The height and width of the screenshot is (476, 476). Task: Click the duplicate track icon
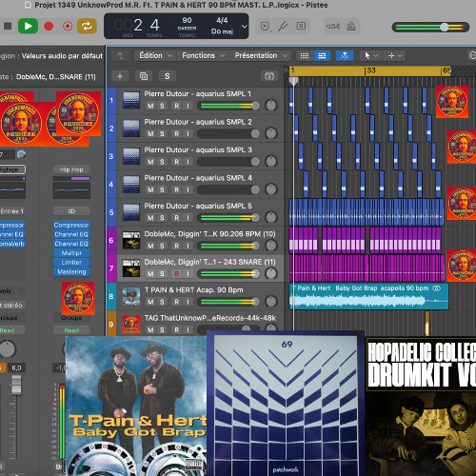[x=144, y=76]
